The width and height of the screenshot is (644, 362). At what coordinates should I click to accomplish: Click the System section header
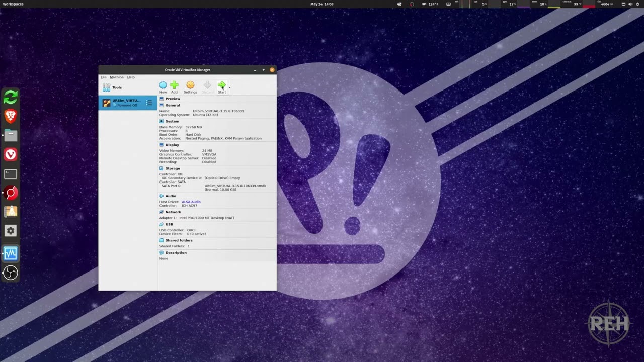pyautogui.click(x=172, y=121)
